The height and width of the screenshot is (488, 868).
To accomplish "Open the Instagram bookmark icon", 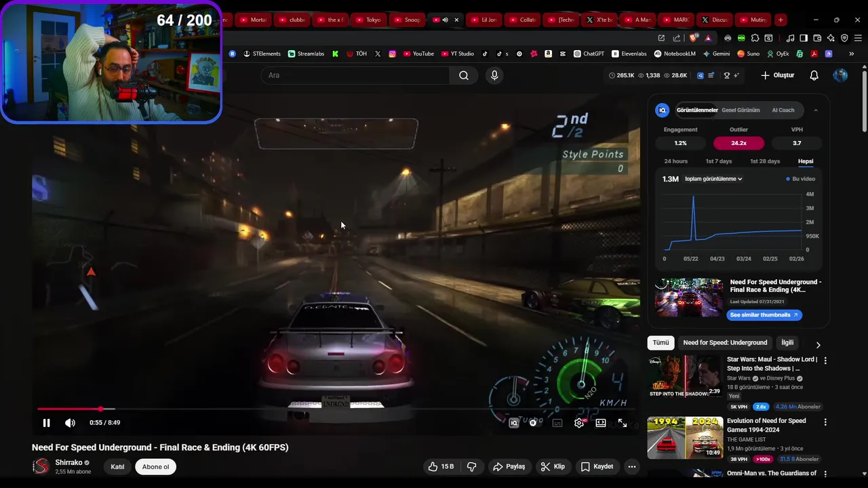I will (392, 54).
